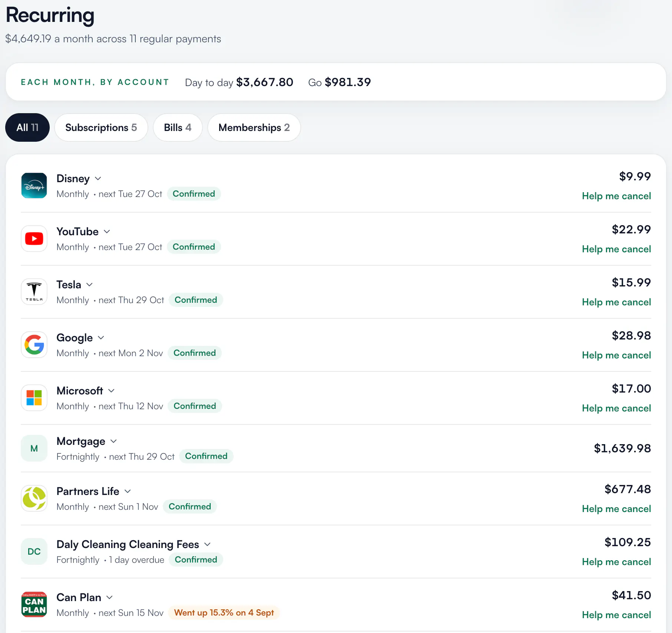672x633 pixels.
Task: Click the Daly Cleaning DC avatar icon
Action: tap(34, 551)
